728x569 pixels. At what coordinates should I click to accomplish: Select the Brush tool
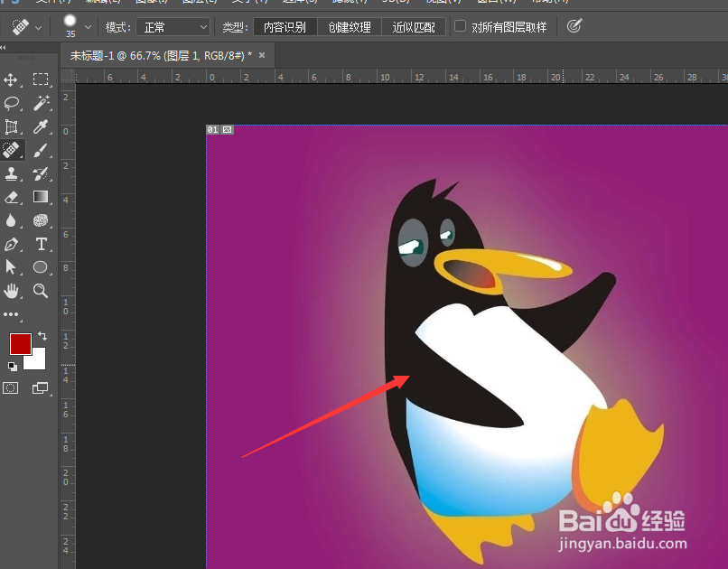pos(41,150)
